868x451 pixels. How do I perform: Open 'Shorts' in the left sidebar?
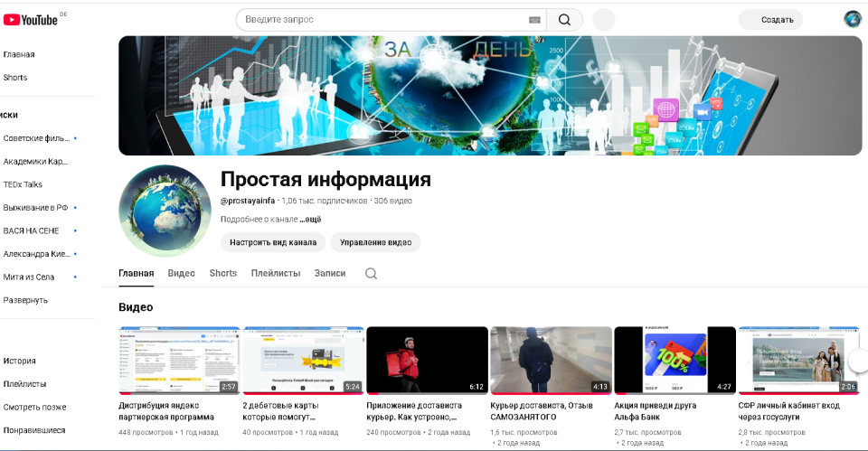(15, 78)
